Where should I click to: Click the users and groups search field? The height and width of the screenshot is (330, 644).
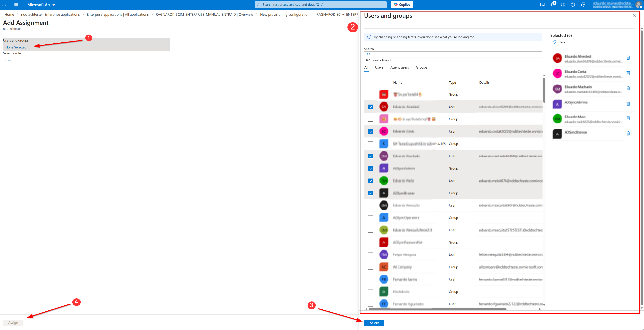click(453, 54)
